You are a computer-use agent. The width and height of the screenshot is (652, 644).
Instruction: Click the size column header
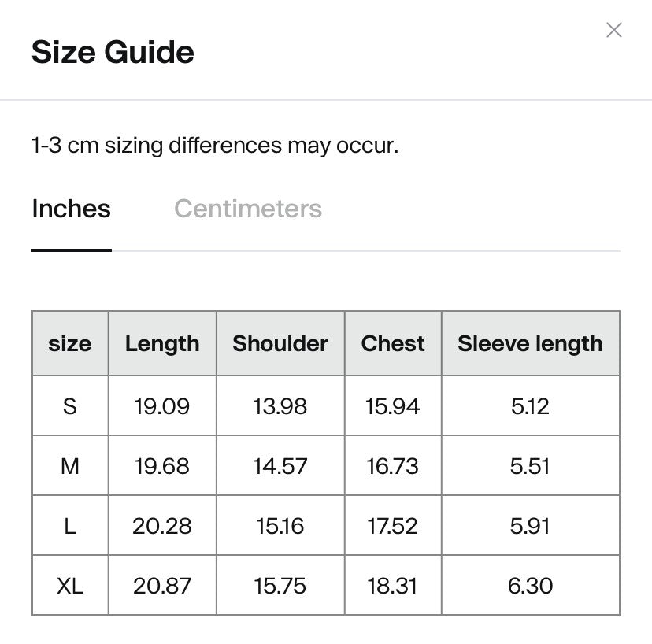70,343
